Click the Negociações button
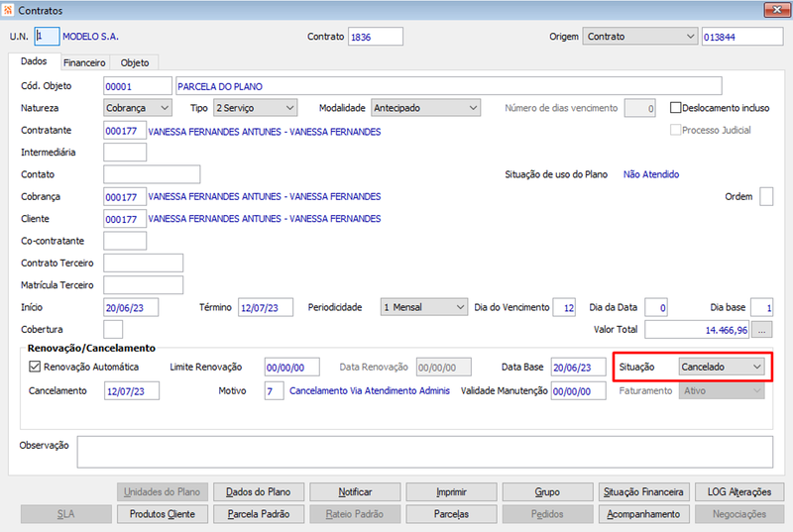793x532 pixels. [739, 514]
